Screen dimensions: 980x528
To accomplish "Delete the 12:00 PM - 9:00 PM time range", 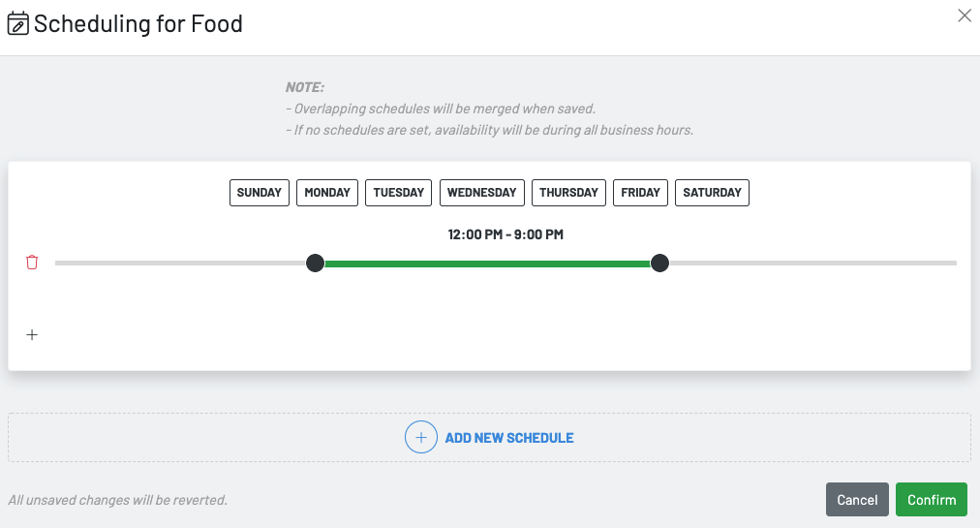I will [32, 263].
